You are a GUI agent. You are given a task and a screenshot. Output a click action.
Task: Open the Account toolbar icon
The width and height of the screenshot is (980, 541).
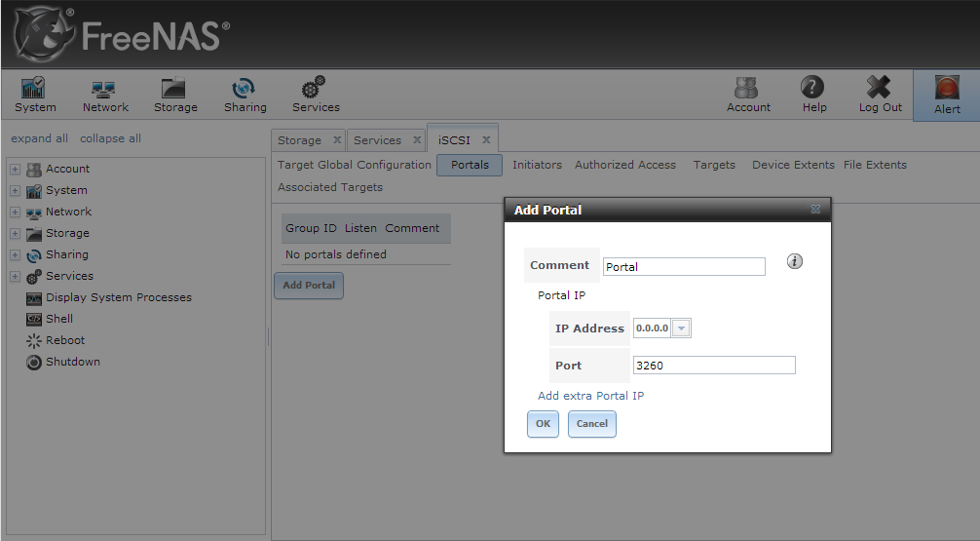(x=746, y=88)
